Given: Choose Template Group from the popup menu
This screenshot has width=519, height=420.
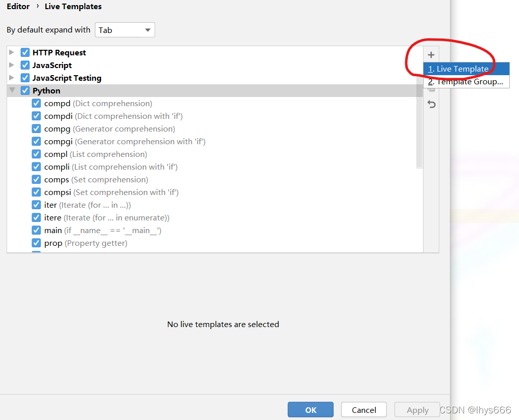Looking at the screenshot, I should 466,81.
